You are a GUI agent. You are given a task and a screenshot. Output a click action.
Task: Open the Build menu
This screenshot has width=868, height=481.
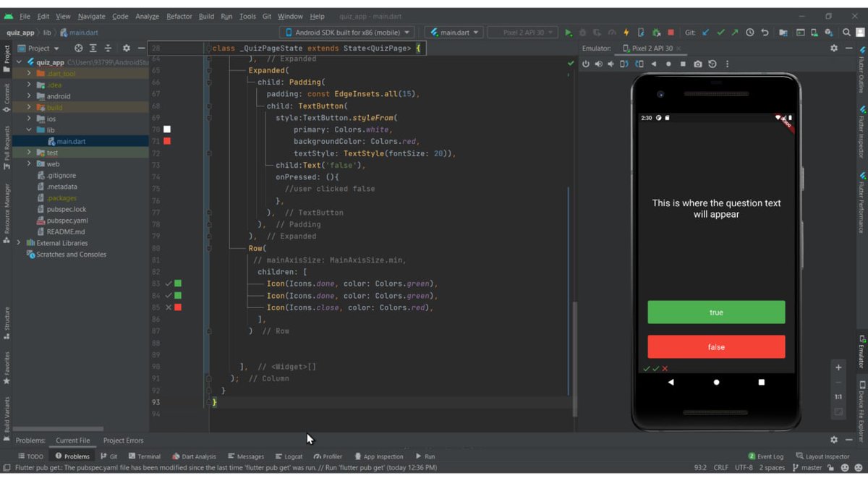206,16
